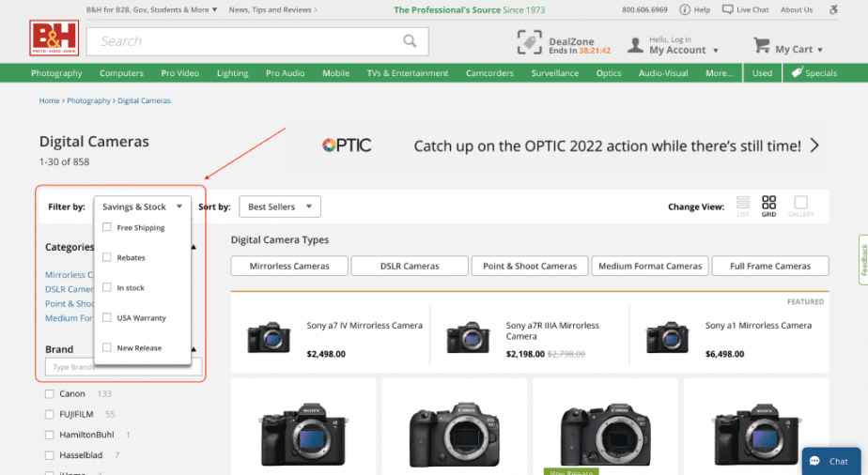Check the Canon brand checkbox
868x475 pixels.
click(x=49, y=393)
